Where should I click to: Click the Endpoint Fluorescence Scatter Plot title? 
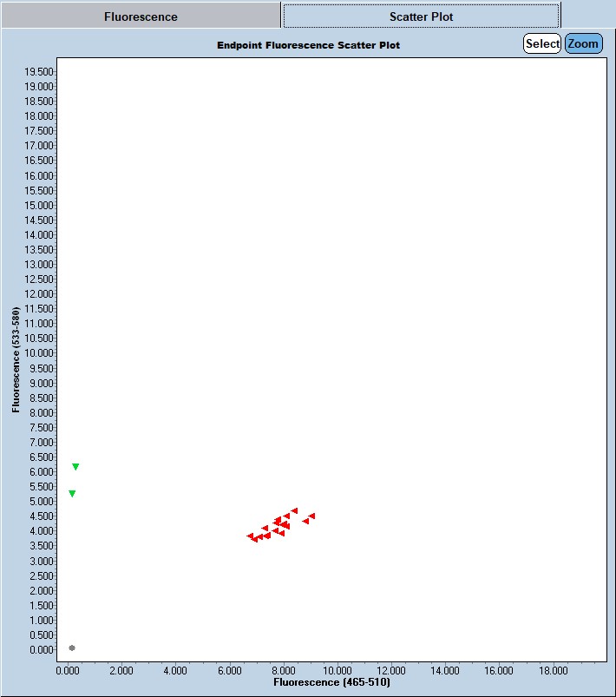tap(308, 45)
